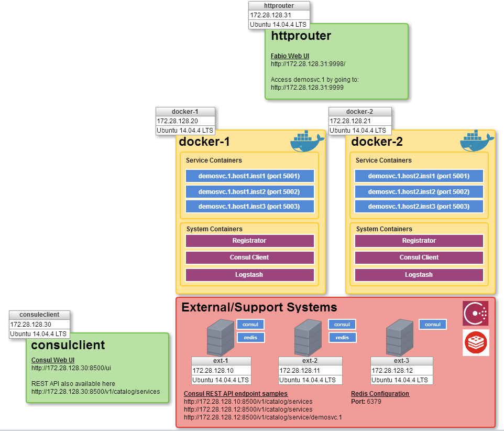Click IP address 172.28.128.20
Screen dimensions: 504x431
[178, 121]
